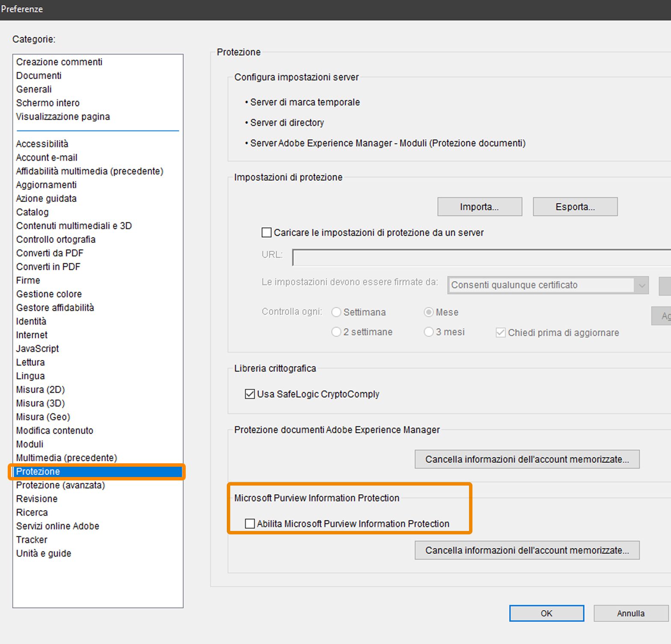Viewport: 671px width, 644px height.
Task: Open Modifica contenuto category
Action: pyautogui.click(x=55, y=431)
